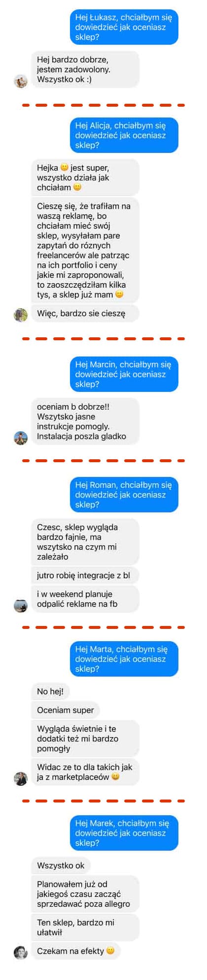Click the emoji in 'Czekam na efekty' message
This screenshot has width=207, height=980.
(110, 950)
